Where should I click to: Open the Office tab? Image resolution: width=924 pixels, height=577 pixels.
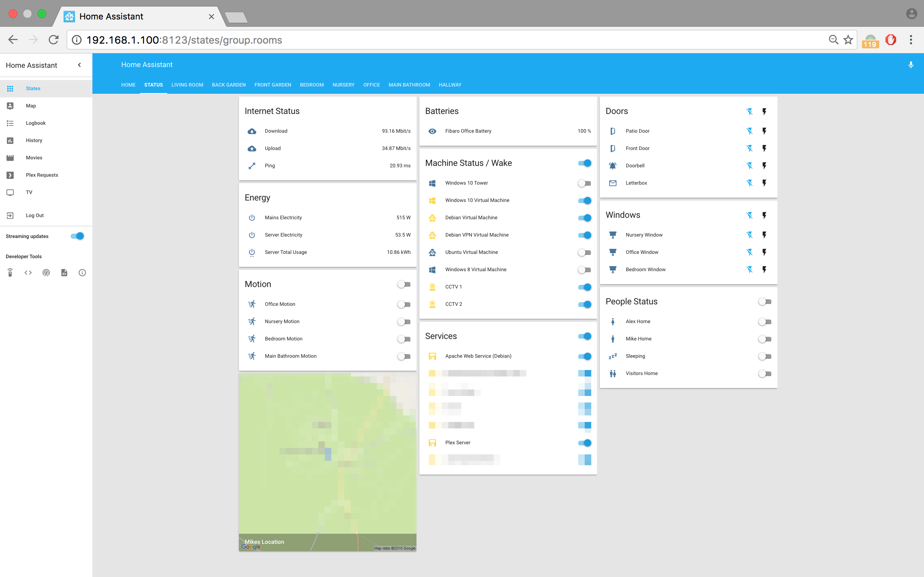click(371, 85)
